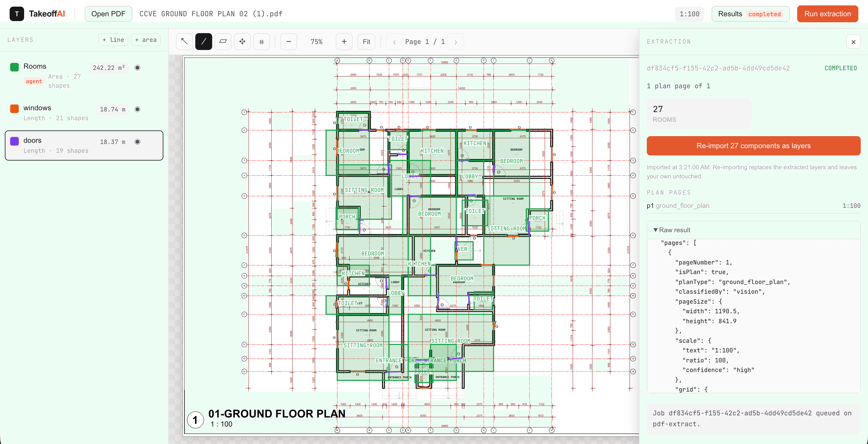
Task: Click the 75% zoom level
Action: tap(316, 42)
